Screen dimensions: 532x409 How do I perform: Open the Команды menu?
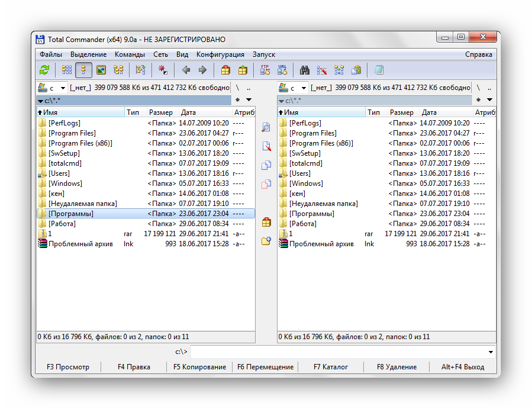130,54
